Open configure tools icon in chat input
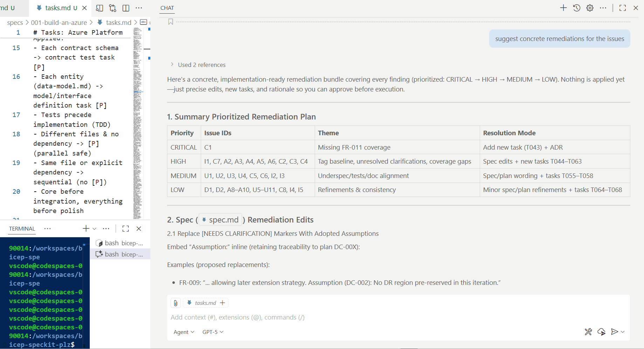This screenshot has width=644, height=349. pos(588,332)
